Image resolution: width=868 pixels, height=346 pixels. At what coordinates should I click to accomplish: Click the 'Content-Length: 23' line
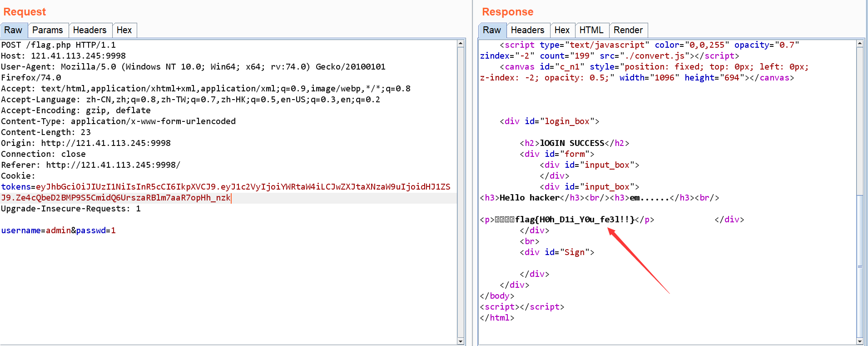coord(46,132)
